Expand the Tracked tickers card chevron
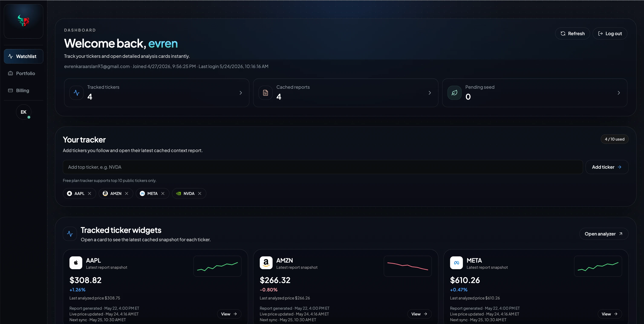The image size is (644, 324). pos(241,93)
